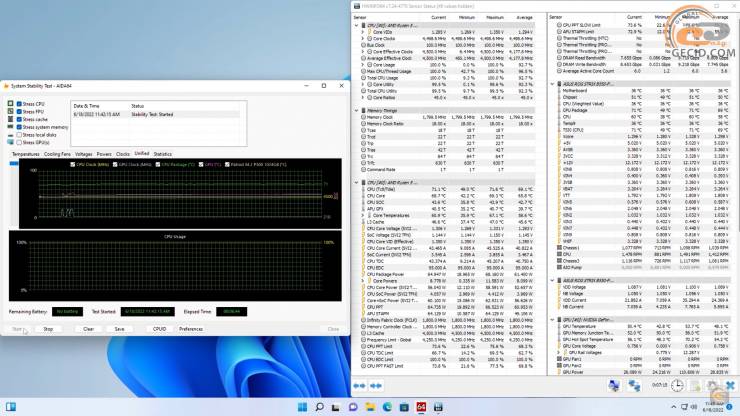The image size is (740, 416).
Task: Open Task View on the taskbar
Action: tap(336, 407)
